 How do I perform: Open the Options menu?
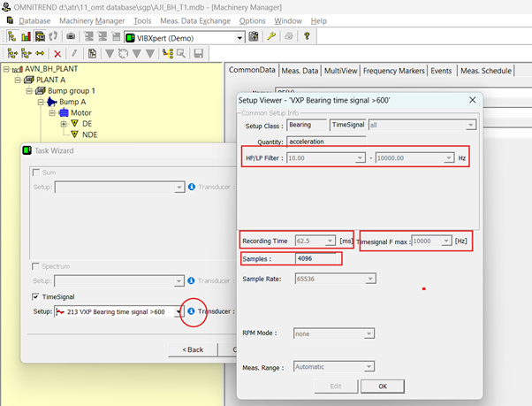pos(252,21)
